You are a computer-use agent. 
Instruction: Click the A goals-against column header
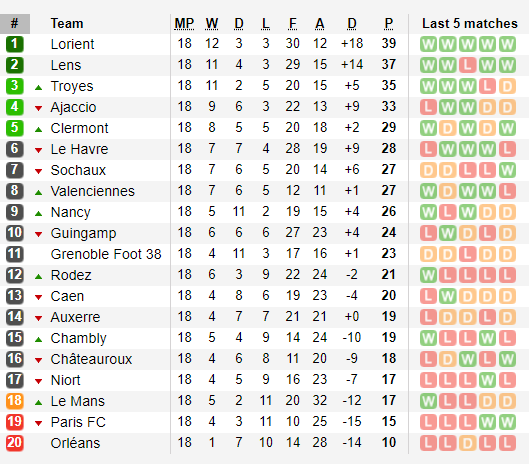[x=319, y=24]
